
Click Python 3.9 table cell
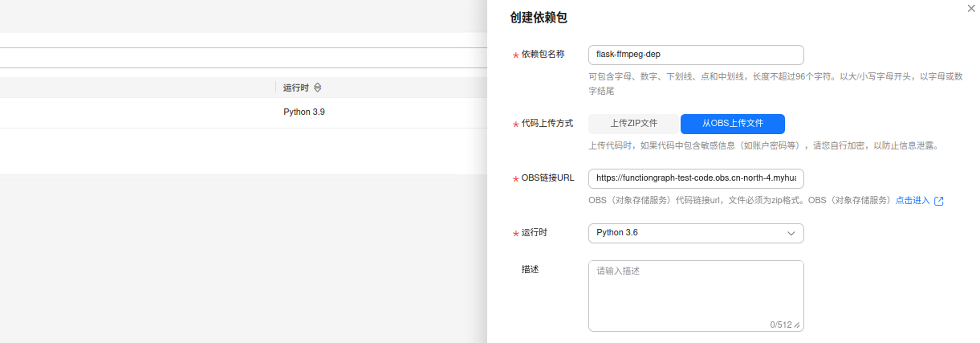[x=304, y=112]
